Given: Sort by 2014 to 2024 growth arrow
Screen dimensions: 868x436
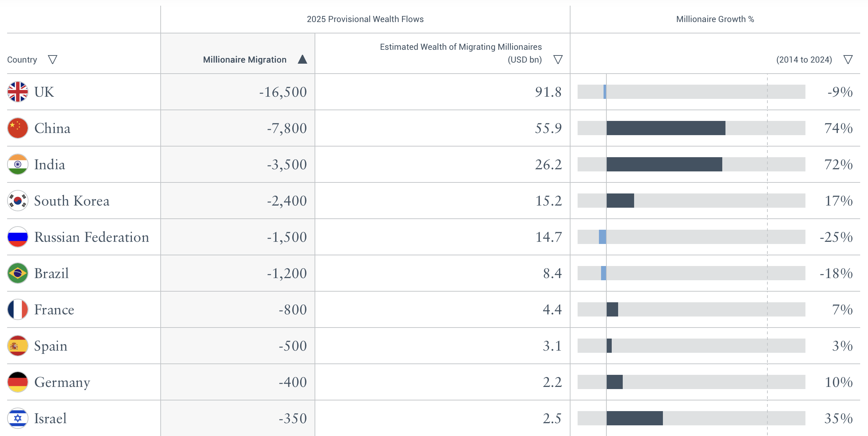Looking at the screenshot, I should 848,59.
